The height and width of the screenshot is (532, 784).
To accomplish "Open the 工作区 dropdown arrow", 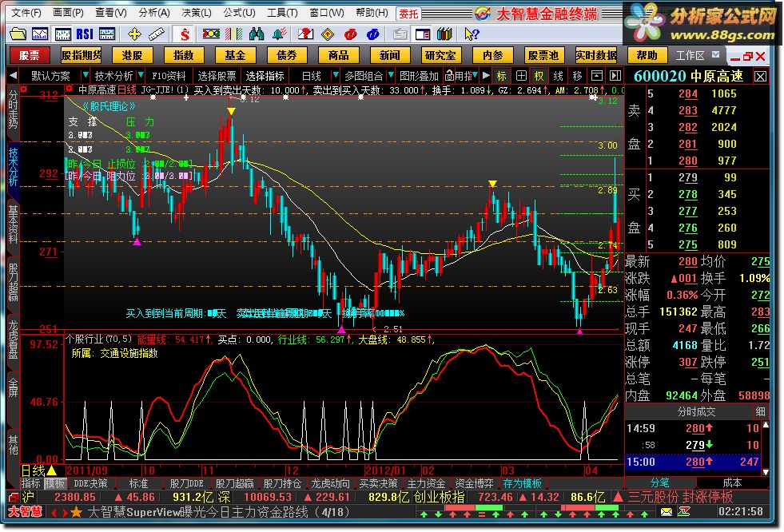I will point(716,54).
